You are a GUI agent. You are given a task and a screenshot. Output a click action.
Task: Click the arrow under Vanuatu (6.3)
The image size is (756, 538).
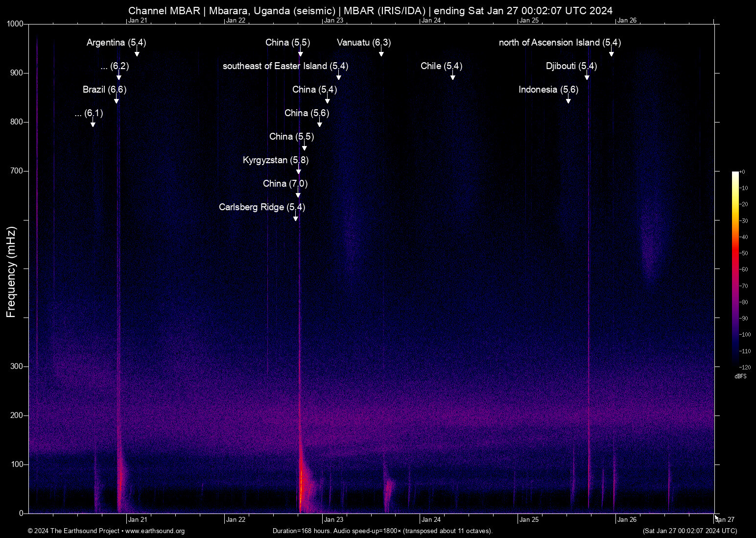(x=381, y=53)
